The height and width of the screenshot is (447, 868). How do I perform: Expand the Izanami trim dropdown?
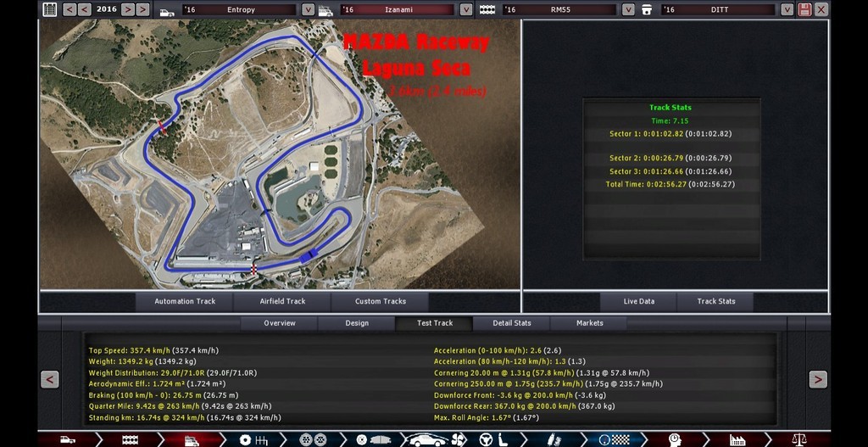[x=465, y=9]
